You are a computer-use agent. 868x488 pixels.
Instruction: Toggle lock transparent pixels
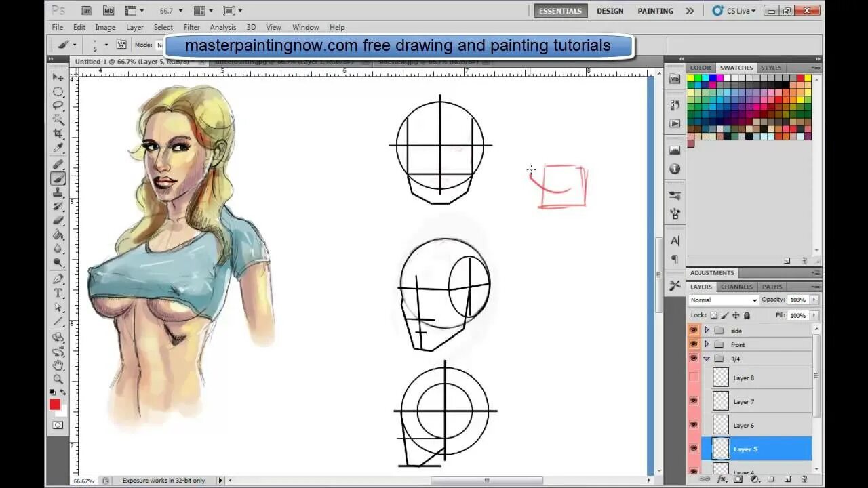[x=713, y=315]
